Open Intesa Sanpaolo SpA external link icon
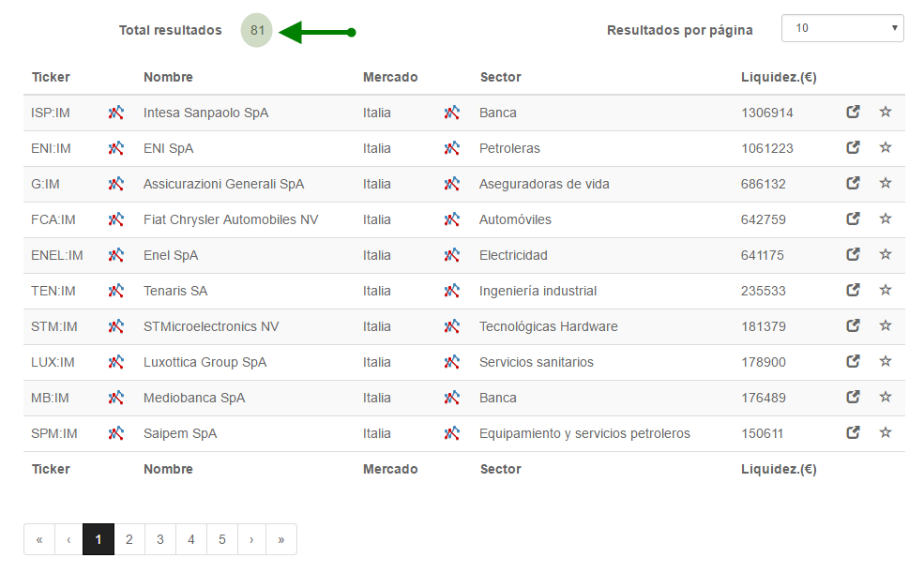 coord(853,112)
